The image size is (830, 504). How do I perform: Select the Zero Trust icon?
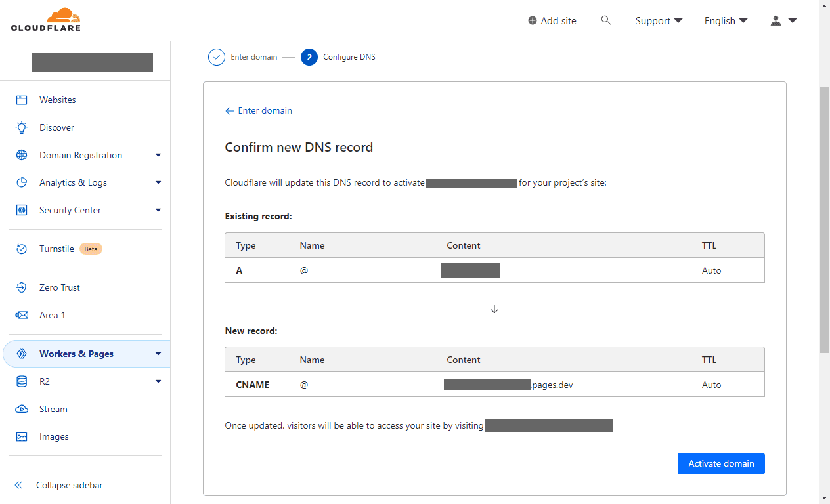[22, 287]
